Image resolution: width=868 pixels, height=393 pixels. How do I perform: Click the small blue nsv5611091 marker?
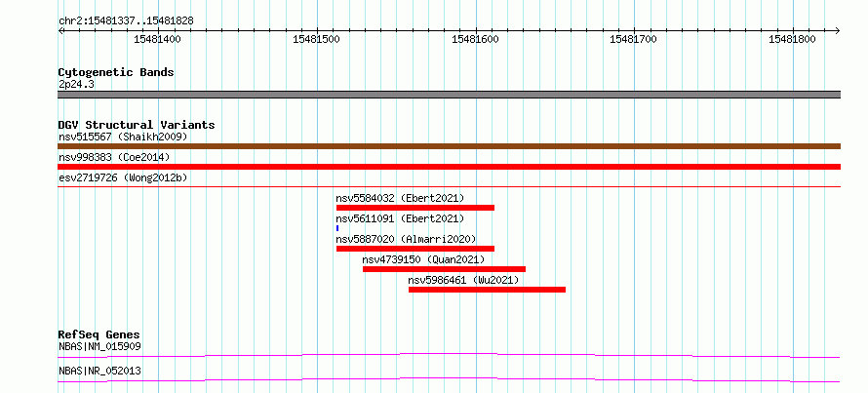tap(337, 228)
